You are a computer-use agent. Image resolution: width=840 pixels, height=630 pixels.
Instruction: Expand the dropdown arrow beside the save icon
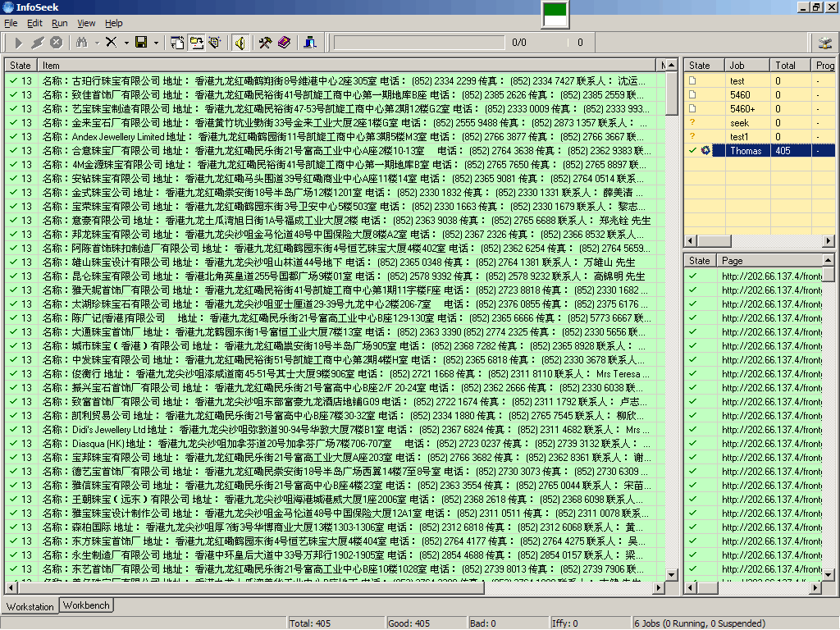pos(156,43)
